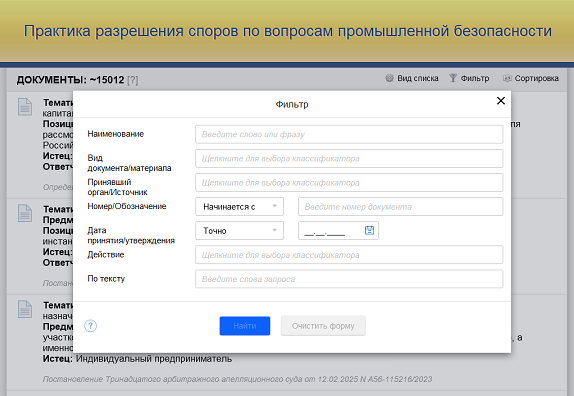Click the Дата принятия/утверждения label

pyautogui.click(x=131, y=235)
